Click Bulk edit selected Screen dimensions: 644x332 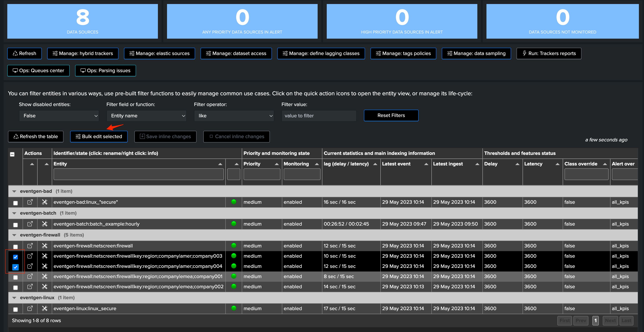point(99,137)
